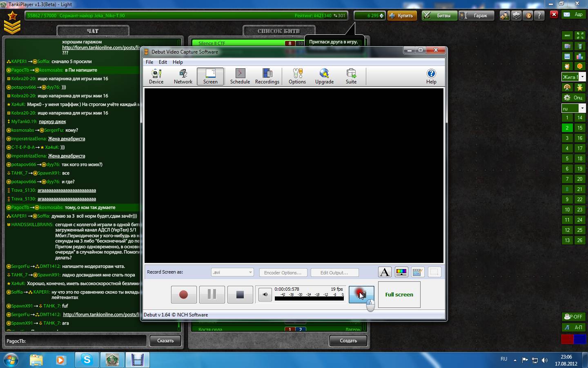Toggle the P-OFF coffee cup button
The height and width of the screenshot is (368, 588).
point(573,316)
